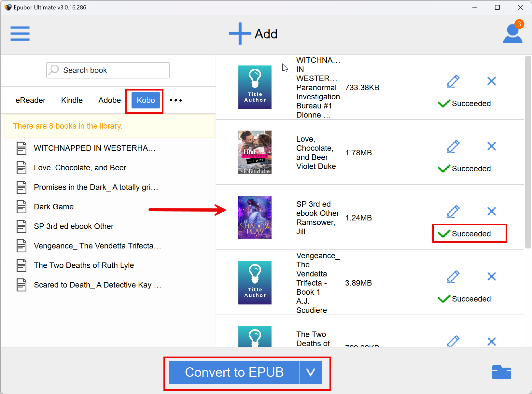This screenshot has height=394, width=532.
Task: Remove WITCHNAPPED IN WESTERHAM from the list
Action: 492,81
